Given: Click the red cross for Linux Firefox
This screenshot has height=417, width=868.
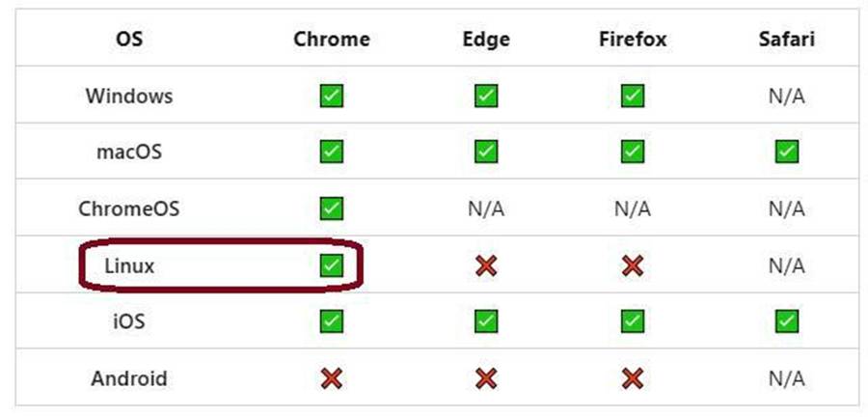Looking at the screenshot, I should coord(632,266).
